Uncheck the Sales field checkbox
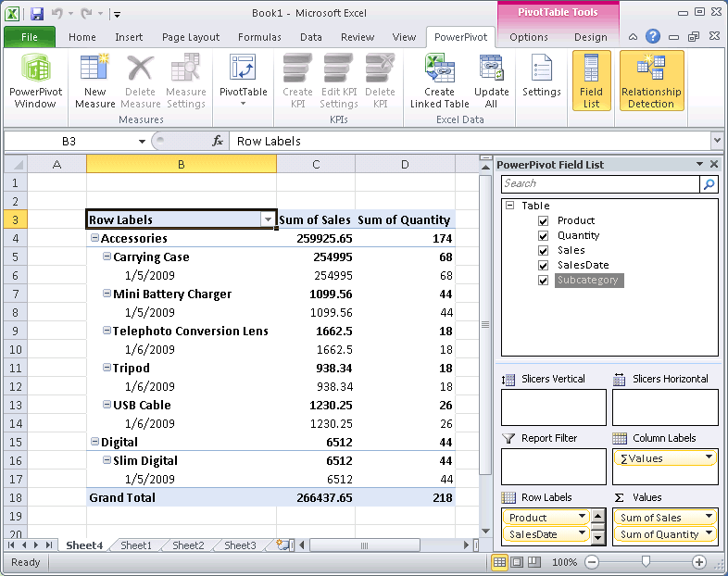The image size is (728, 576). pos(543,251)
